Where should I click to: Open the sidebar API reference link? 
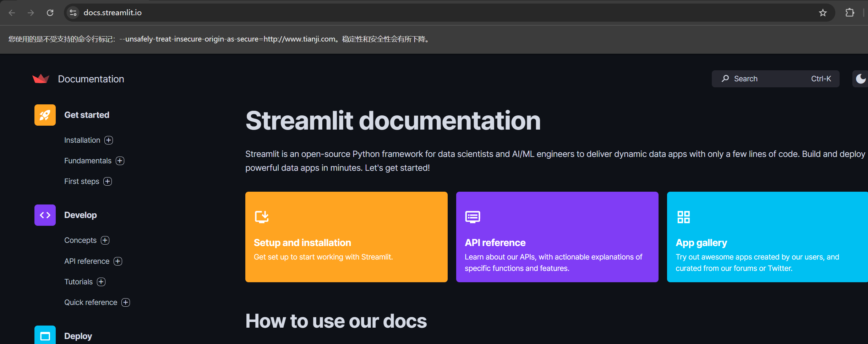point(87,261)
